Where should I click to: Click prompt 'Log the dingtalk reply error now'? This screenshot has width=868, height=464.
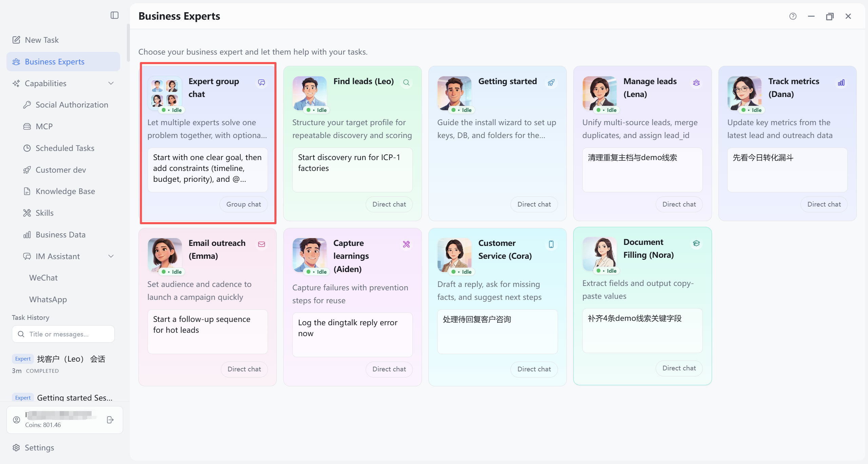[x=352, y=335]
